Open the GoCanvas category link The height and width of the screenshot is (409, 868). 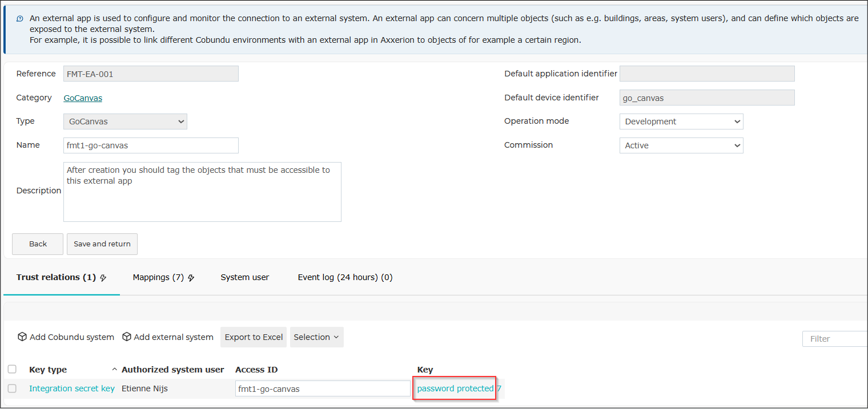(83, 98)
